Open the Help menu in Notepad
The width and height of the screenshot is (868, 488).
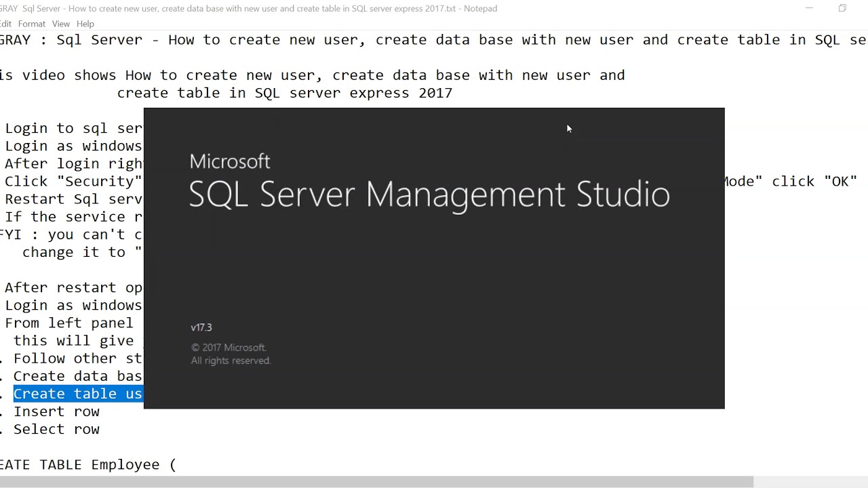[x=85, y=24]
